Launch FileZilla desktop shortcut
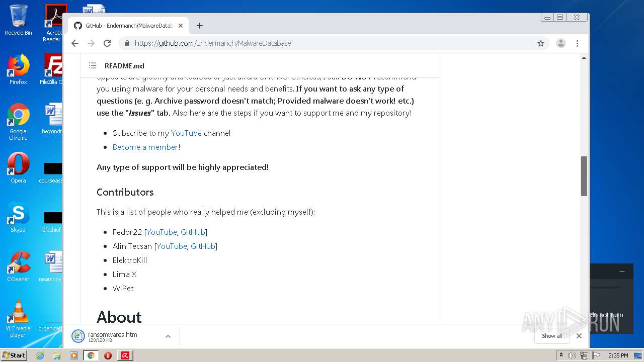This screenshot has height=362, width=644. tap(52, 69)
